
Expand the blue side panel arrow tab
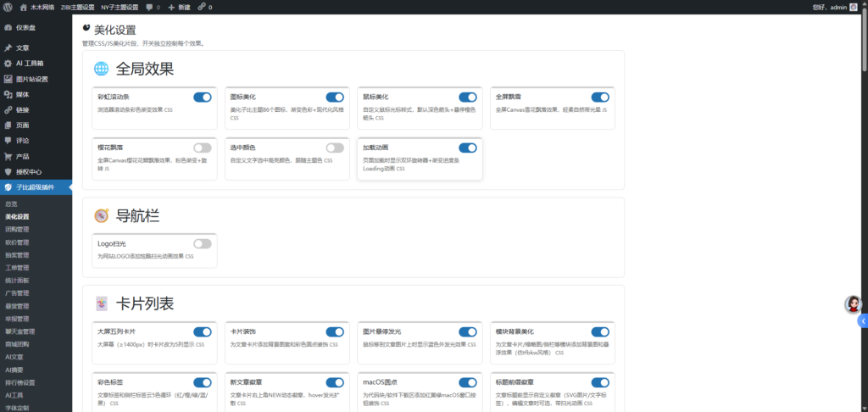pos(863,320)
